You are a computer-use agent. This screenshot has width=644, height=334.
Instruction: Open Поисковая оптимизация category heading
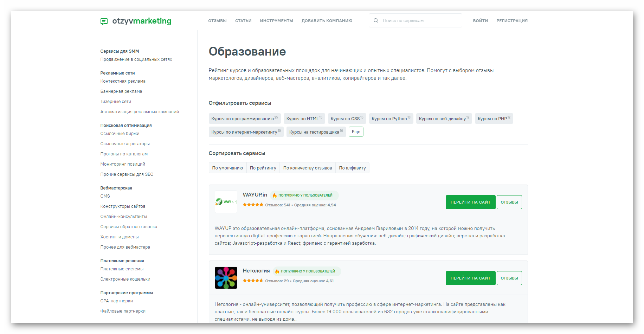pos(126,126)
